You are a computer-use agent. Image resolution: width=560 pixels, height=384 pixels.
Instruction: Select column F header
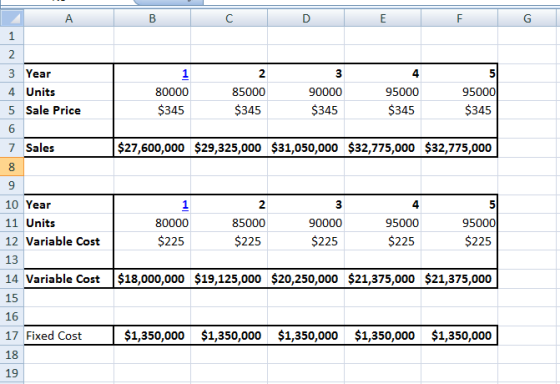(x=459, y=18)
